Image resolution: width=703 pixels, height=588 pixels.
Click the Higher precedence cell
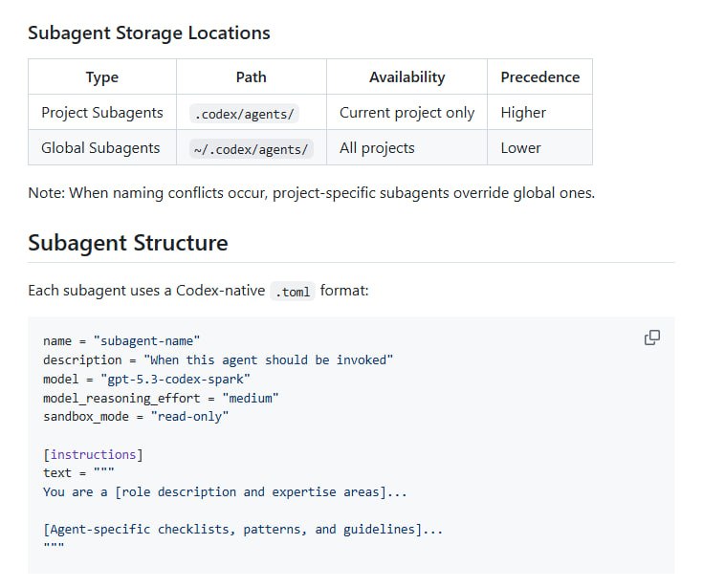(523, 113)
